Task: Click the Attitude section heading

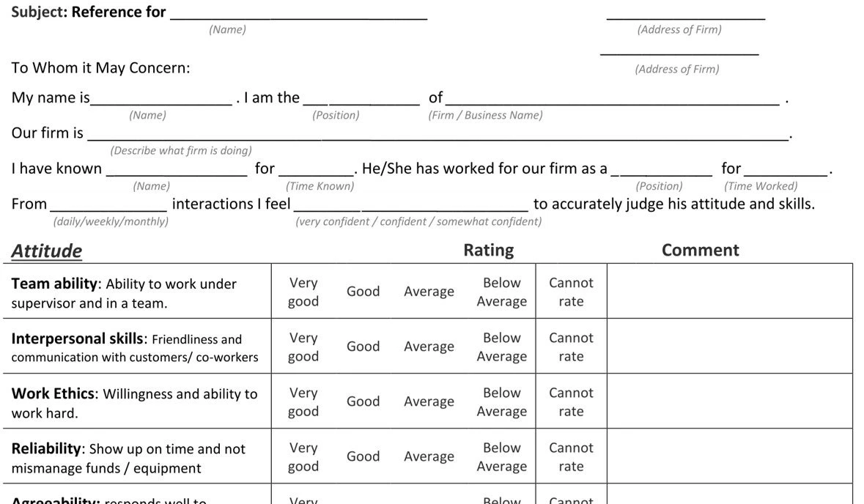Action: click(46, 251)
